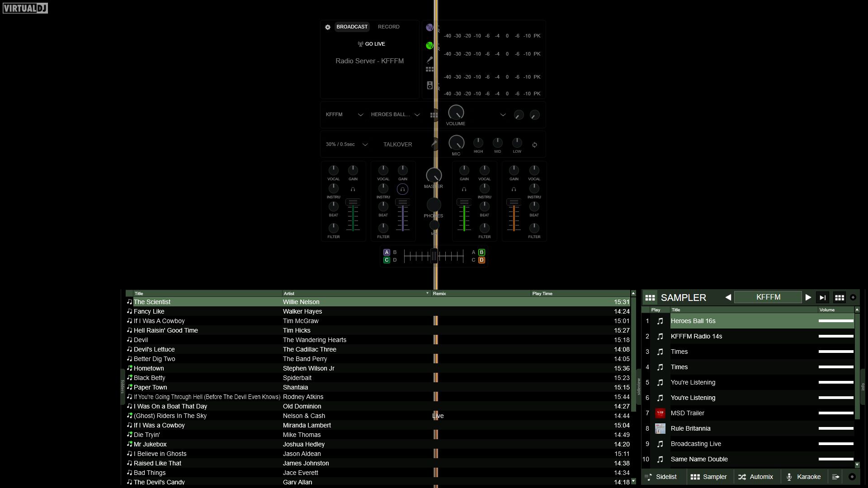Toggle headphone cue on first mixer channel
Screen dimensions: 868x488
click(x=353, y=189)
